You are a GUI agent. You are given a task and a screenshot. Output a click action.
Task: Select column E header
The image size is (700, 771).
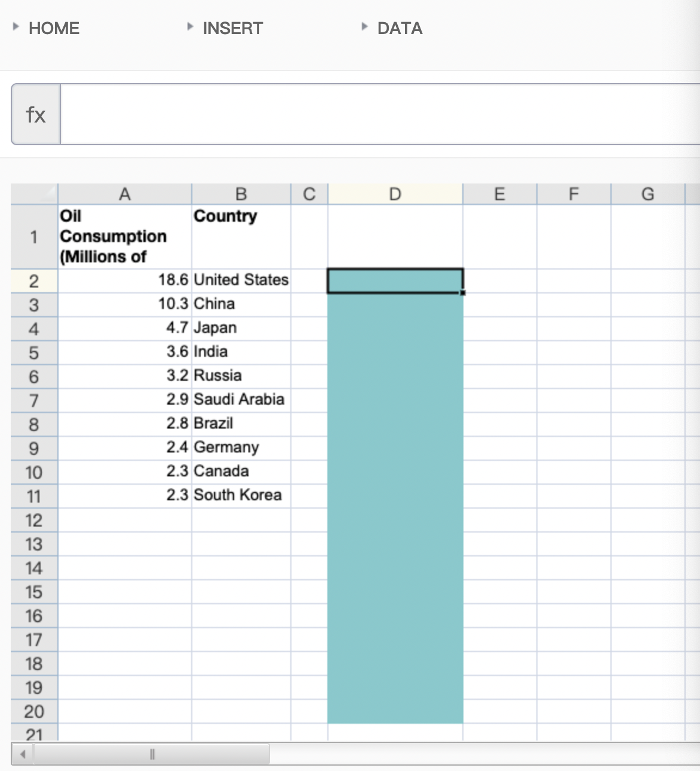pos(500,194)
